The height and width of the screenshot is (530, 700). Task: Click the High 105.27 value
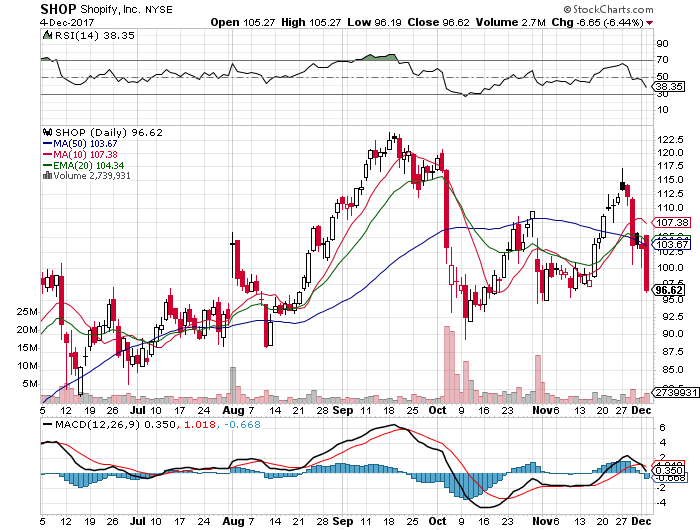coord(311,22)
